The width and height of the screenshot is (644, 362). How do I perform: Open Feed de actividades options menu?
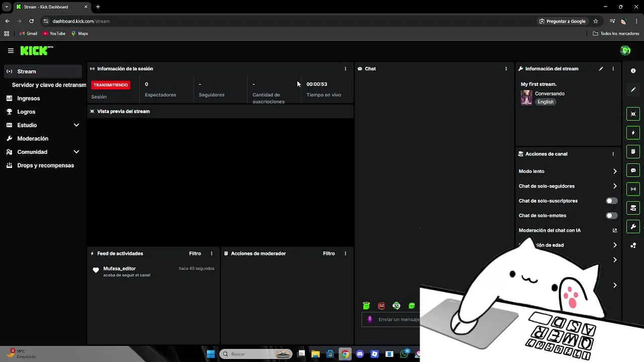pyautogui.click(x=211, y=253)
